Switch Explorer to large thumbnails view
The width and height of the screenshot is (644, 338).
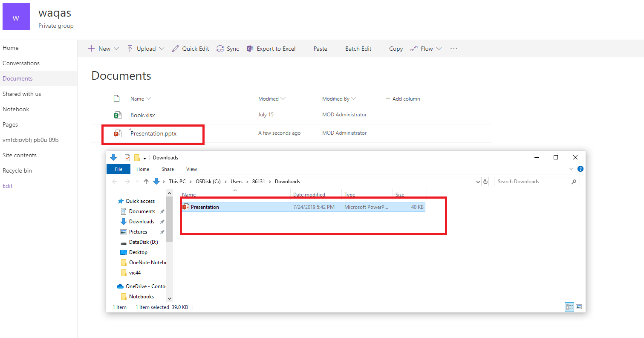pos(579,307)
